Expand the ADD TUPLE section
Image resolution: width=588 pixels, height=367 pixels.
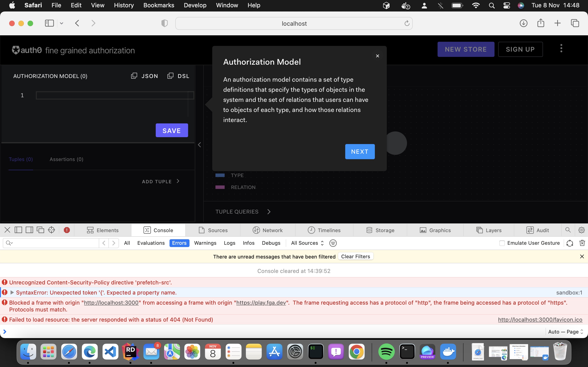pyautogui.click(x=160, y=181)
